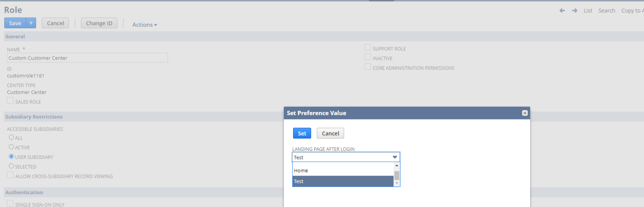Tick the Inactive checkbox
Screen dimensions: 644x207
[367, 57]
